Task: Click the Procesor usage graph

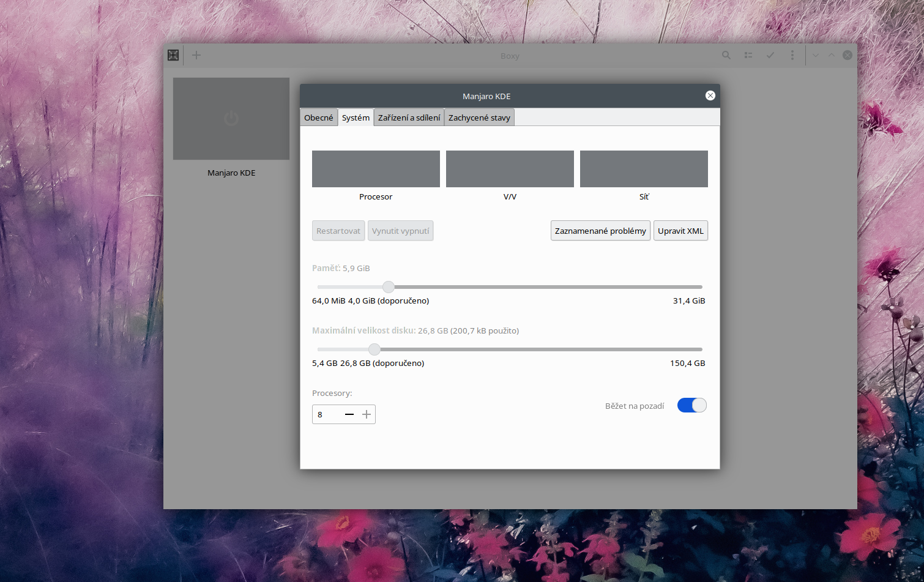Action: click(376, 169)
